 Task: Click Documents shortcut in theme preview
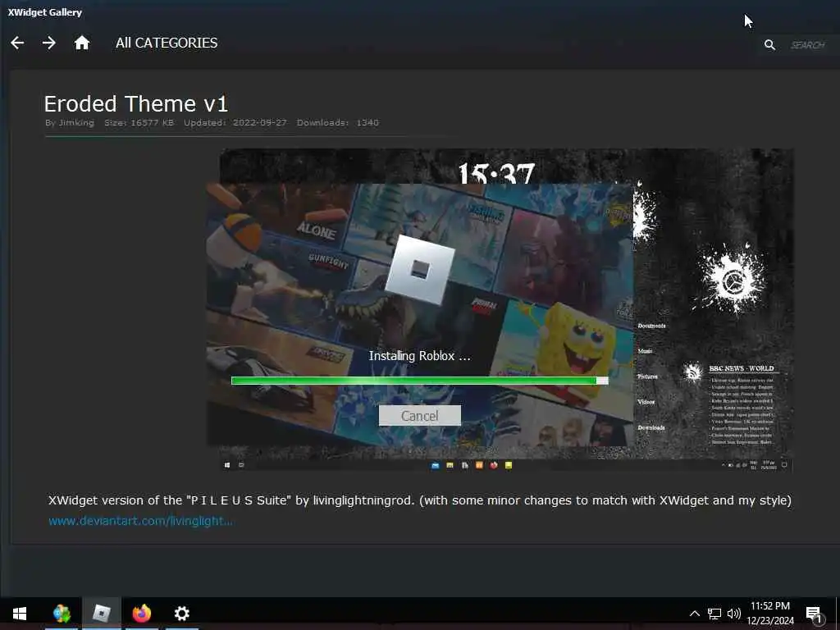(x=652, y=326)
